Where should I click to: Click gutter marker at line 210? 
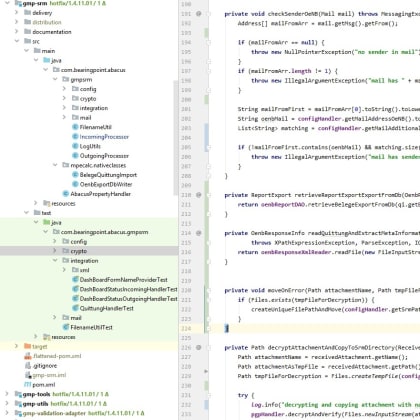tap(199, 195)
